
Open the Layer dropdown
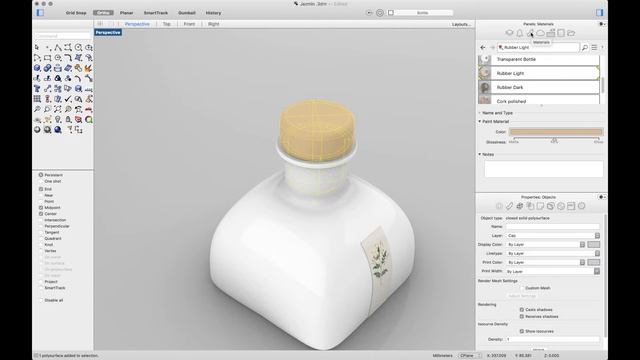(x=553, y=236)
